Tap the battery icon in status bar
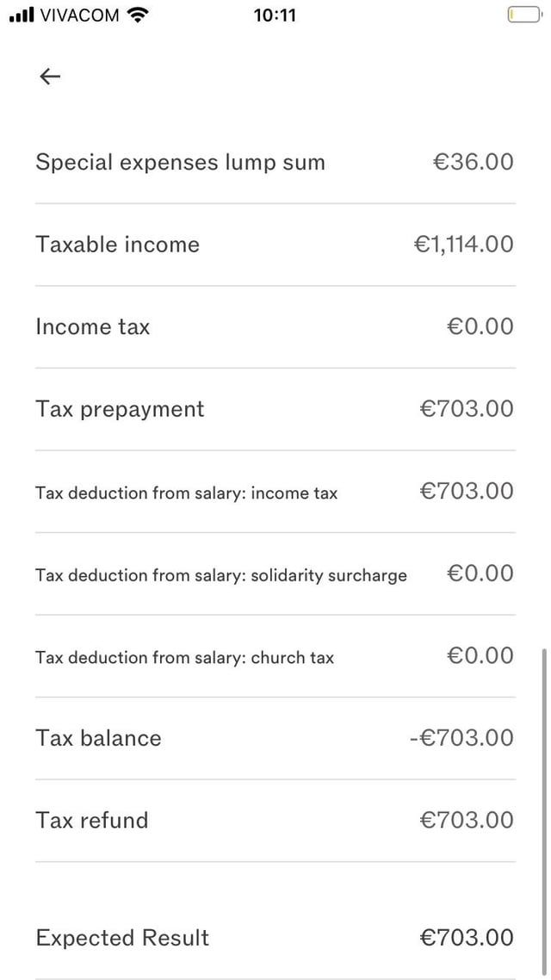 point(525,15)
